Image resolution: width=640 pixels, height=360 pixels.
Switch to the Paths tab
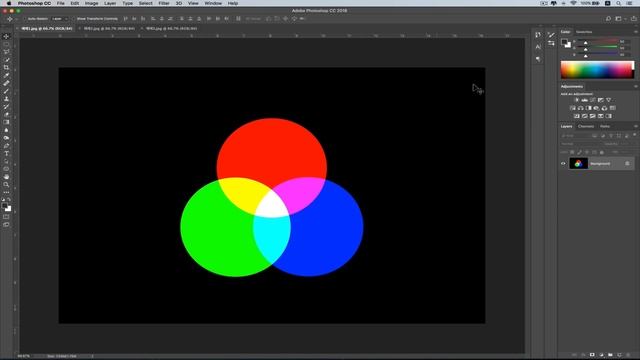(605, 127)
